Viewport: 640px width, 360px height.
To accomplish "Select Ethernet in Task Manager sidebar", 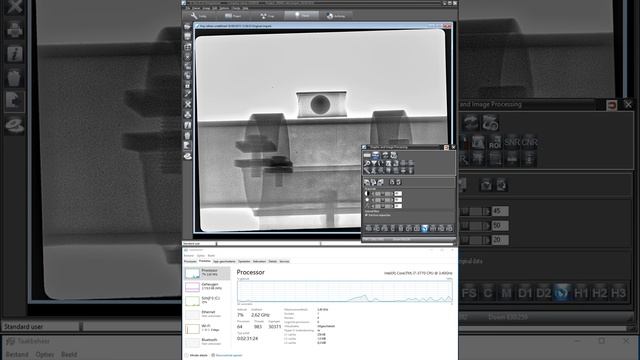I will point(207,314).
